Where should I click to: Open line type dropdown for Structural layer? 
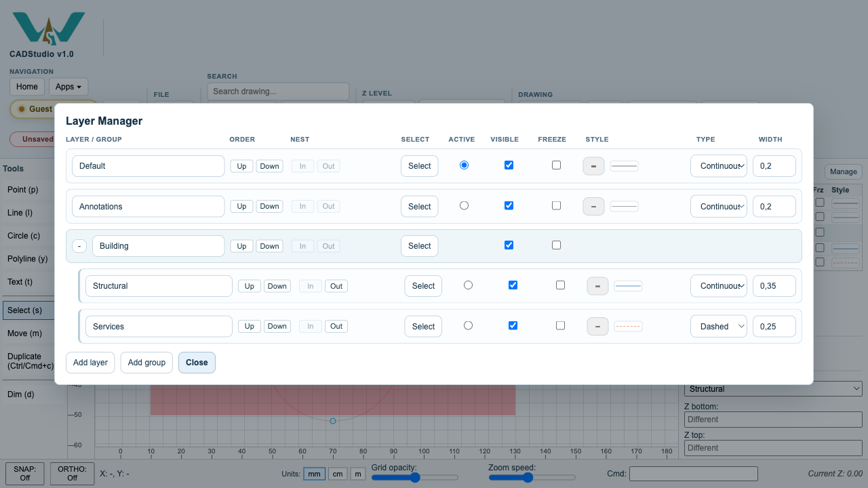click(719, 286)
